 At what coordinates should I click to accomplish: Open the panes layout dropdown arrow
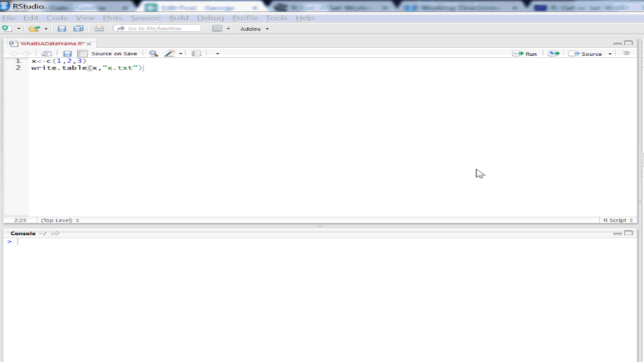pyautogui.click(x=228, y=29)
